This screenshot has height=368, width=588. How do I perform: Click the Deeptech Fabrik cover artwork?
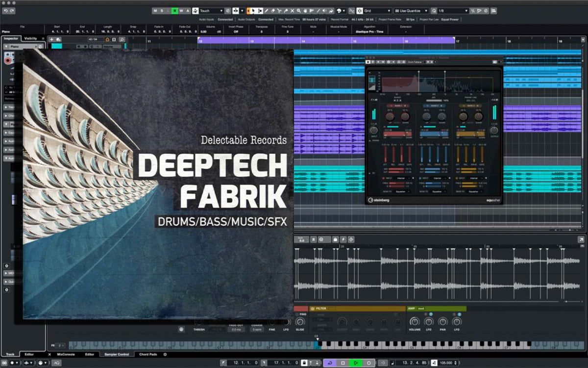[x=158, y=184]
